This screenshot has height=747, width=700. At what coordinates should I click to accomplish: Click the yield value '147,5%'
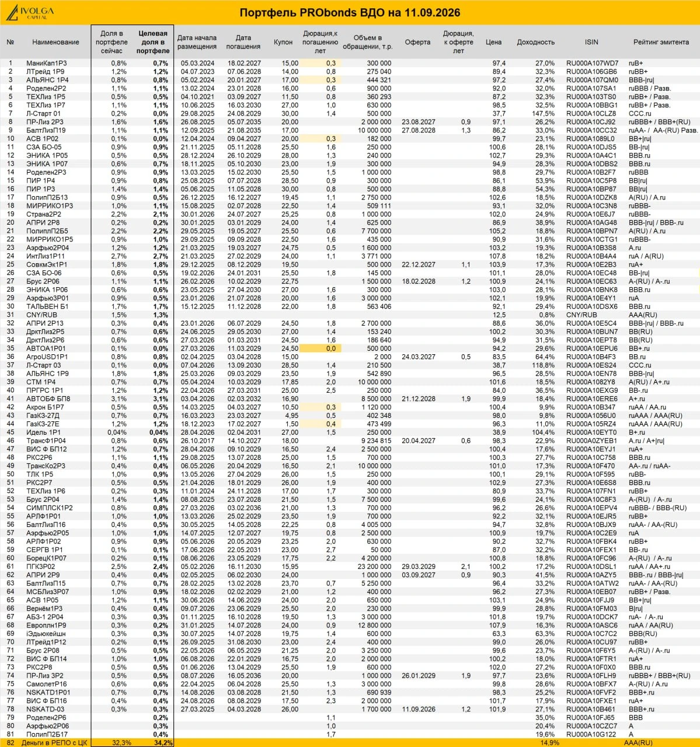click(544, 114)
